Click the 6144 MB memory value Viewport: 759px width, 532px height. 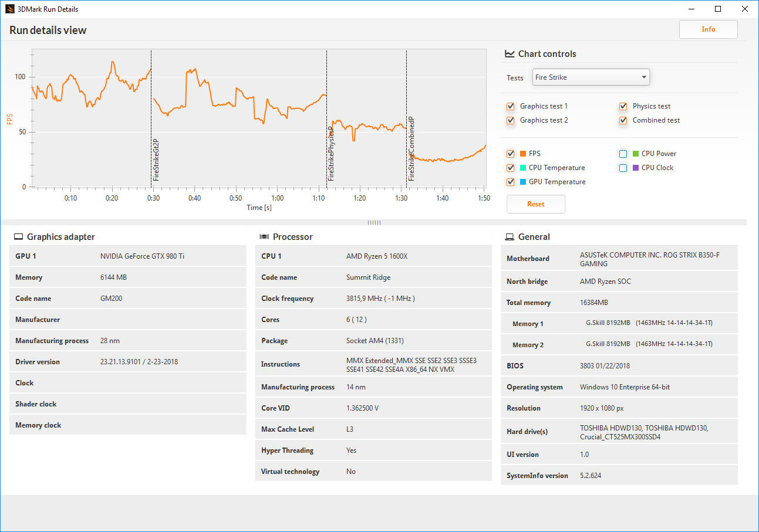click(113, 277)
